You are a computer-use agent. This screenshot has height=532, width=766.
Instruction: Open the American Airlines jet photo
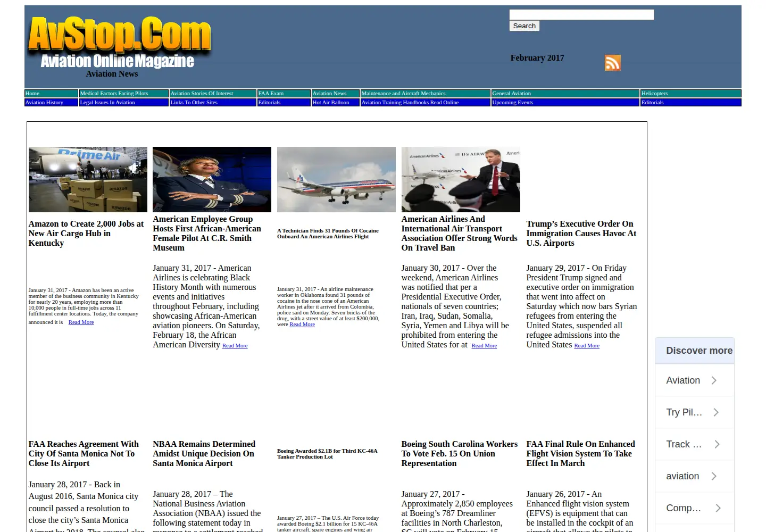336,180
